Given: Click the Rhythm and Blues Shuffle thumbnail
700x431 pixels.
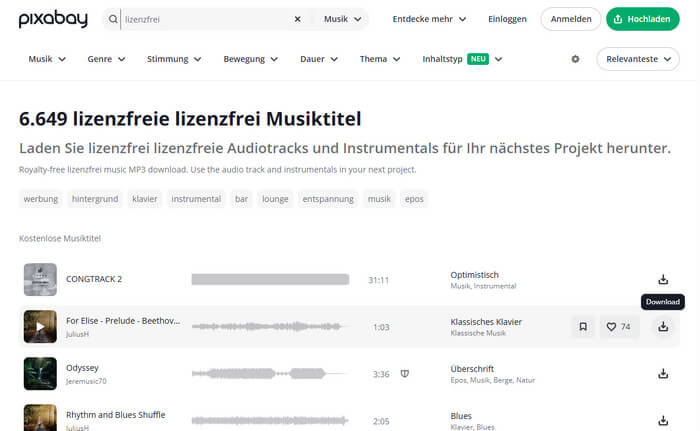Looking at the screenshot, I should tap(40, 418).
